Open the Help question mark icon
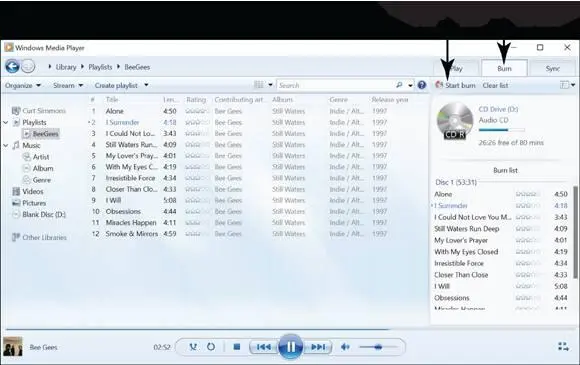Viewport: 580px width, 365px height. click(x=422, y=85)
